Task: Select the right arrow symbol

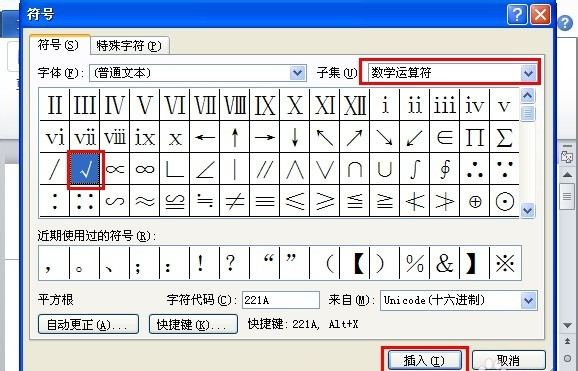Action: [x=265, y=137]
